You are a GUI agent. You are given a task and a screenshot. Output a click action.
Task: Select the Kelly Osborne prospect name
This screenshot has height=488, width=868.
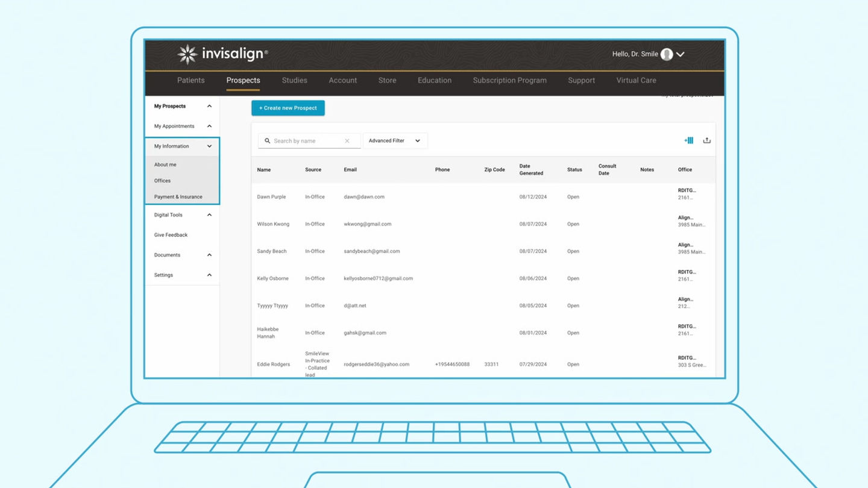pos(273,278)
